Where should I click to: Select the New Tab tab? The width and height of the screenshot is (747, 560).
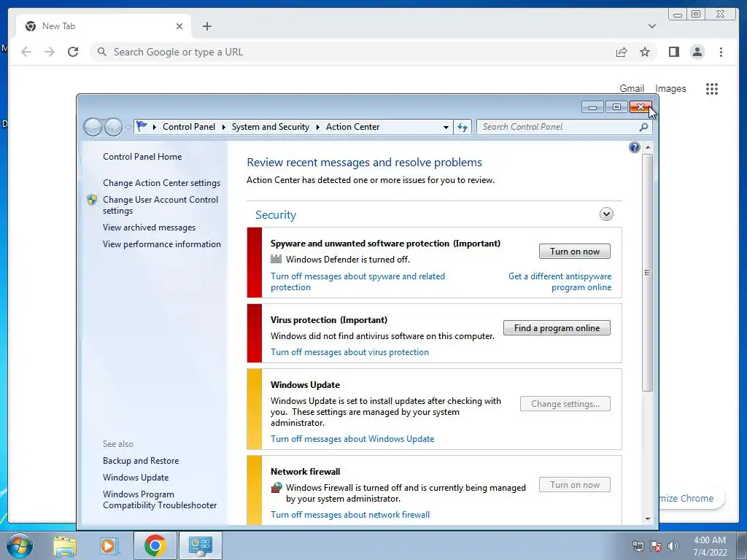pyautogui.click(x=104, y=26)
